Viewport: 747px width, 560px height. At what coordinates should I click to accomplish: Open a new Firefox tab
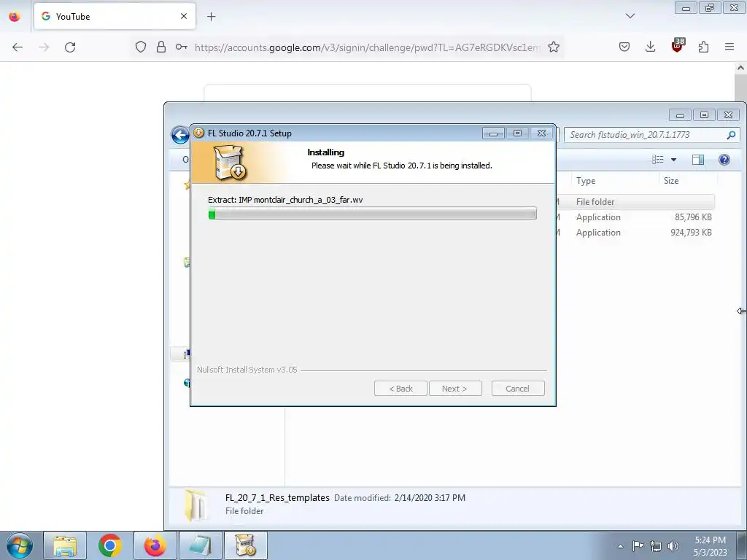tap(211, 17)
